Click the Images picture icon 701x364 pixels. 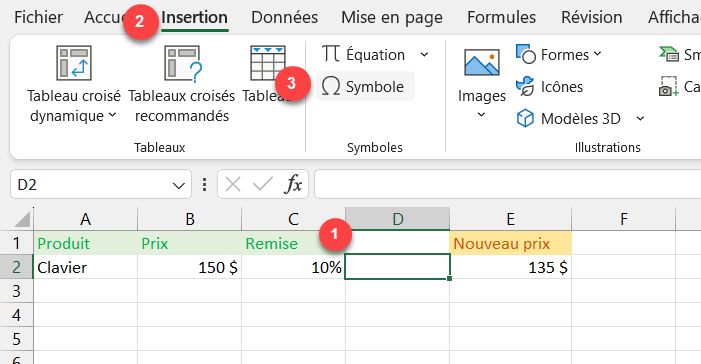(481, 63)
